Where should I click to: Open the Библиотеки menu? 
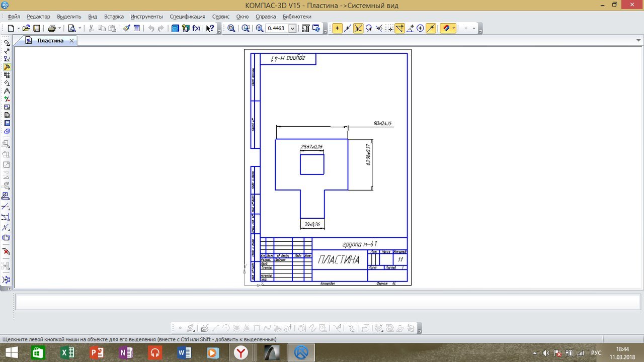click(x=297, y=17)
